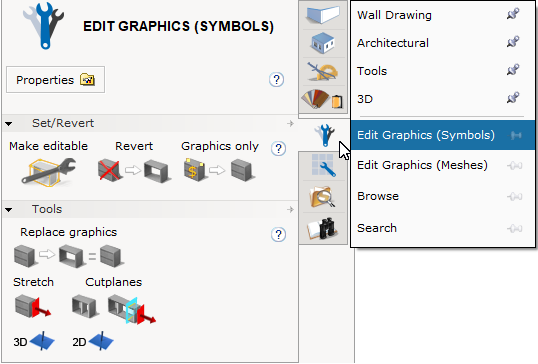This screenshot has width=538, height=364.
Task: Click the Graphics only icon
Action: click(x=220, y=169)
